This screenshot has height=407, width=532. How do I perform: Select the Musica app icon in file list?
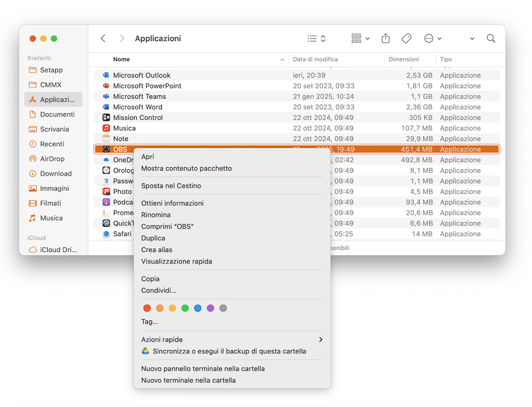pyautogui.click(x=106, y=128)
